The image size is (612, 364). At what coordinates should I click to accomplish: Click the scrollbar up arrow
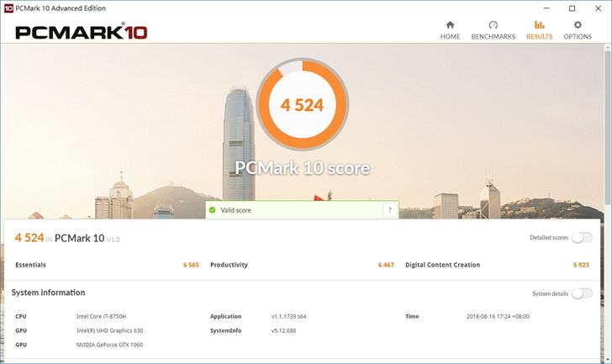(x=607, y=47)
